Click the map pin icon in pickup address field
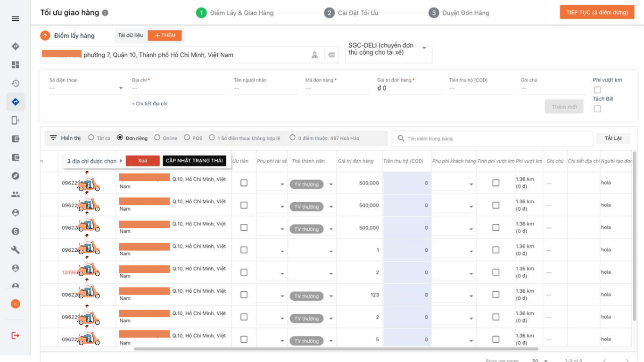Screen dimensions: 644x362 (314, 55)
